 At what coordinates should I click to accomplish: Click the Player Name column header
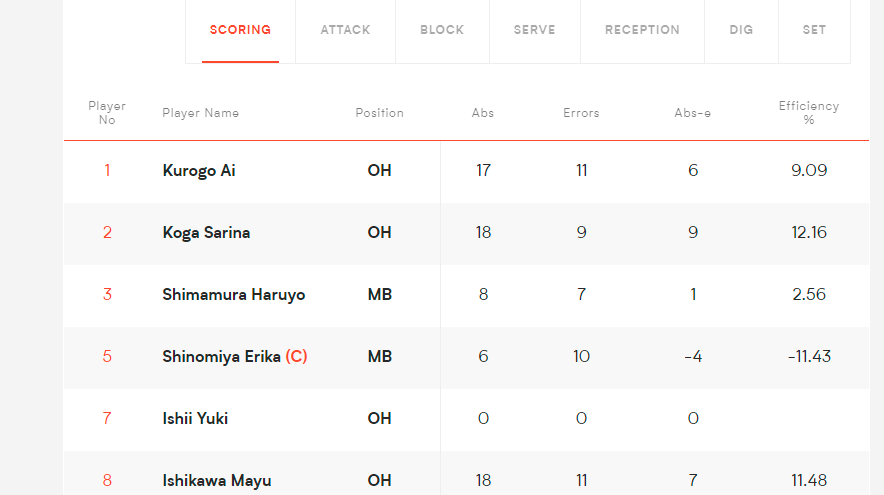click(x=201, y=113)
